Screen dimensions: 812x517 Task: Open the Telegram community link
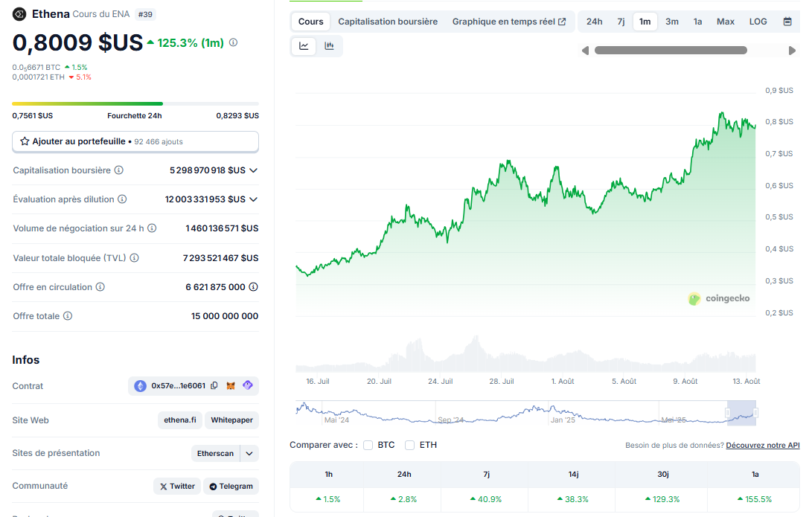tap(231, 487)
